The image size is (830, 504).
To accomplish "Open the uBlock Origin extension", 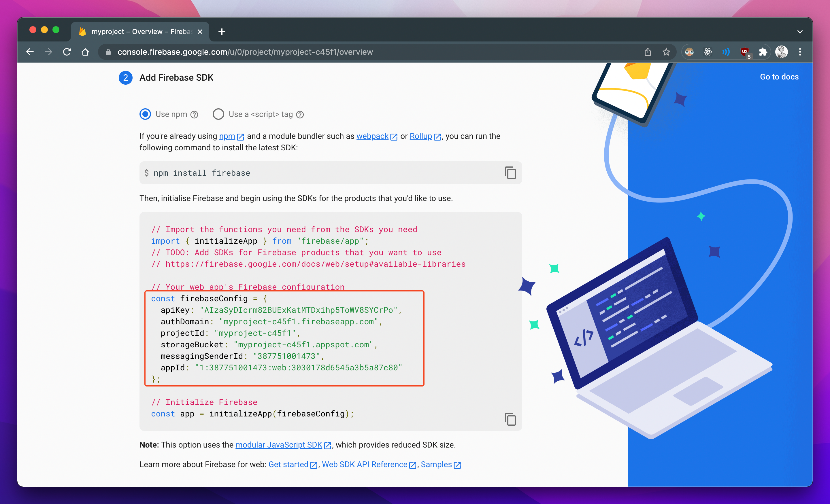I will pyautogui.click(x=744, y=52).
